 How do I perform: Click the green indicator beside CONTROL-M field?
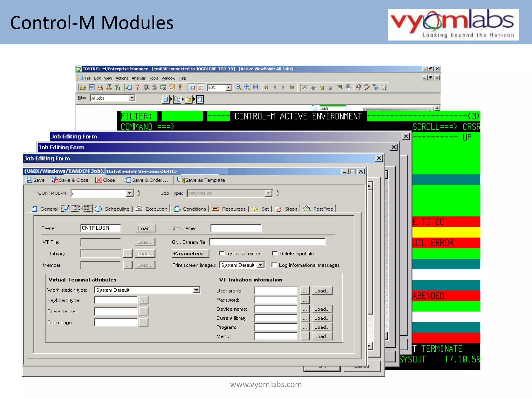coord(139,193)
